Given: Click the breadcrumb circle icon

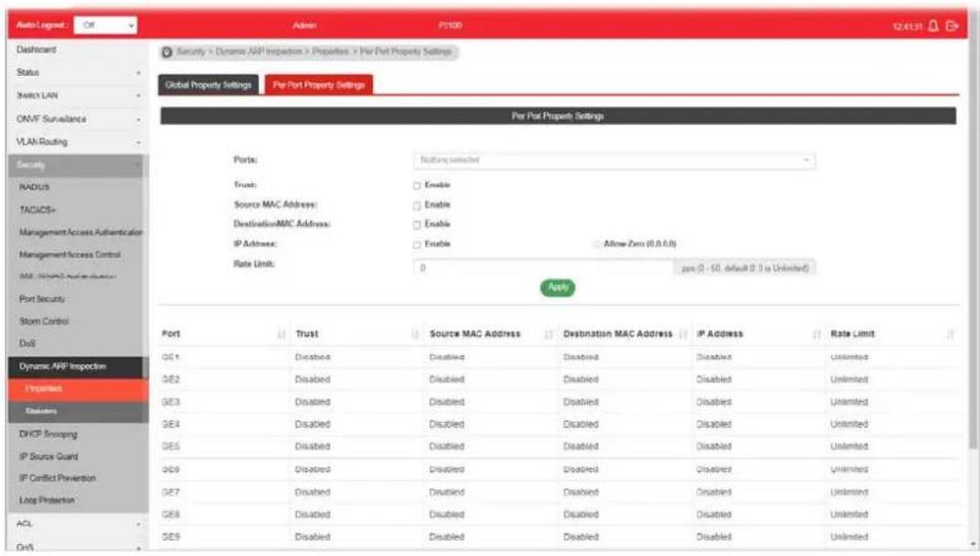Looking at the screenshot, I should pyautogui.click(x=167, y=52).
